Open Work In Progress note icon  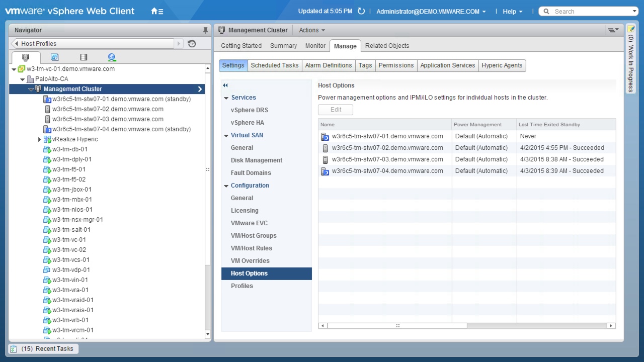pyautogui.click(x=631, y=29)
